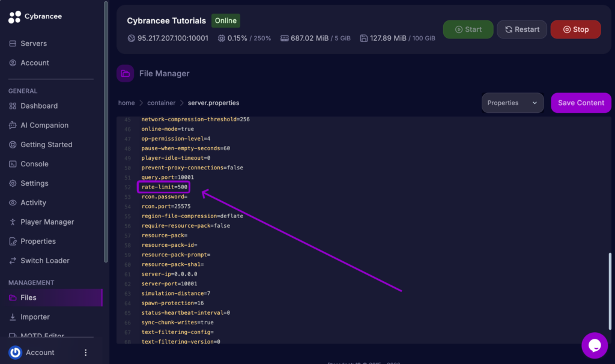Click the Importer download icon
Image resolution: width=615 pixels, height=364 pixels.
point(13,317)
